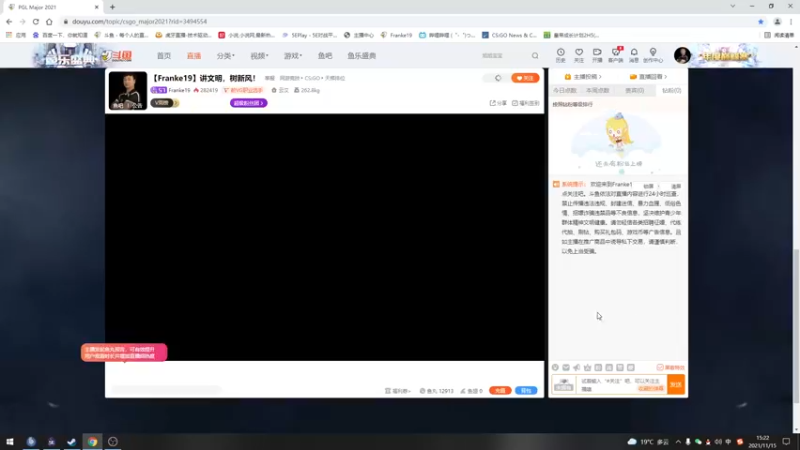Click the Douyu logo in the header
The width and height of the screenshot is (800, 450).
click(x=116, y=55)
